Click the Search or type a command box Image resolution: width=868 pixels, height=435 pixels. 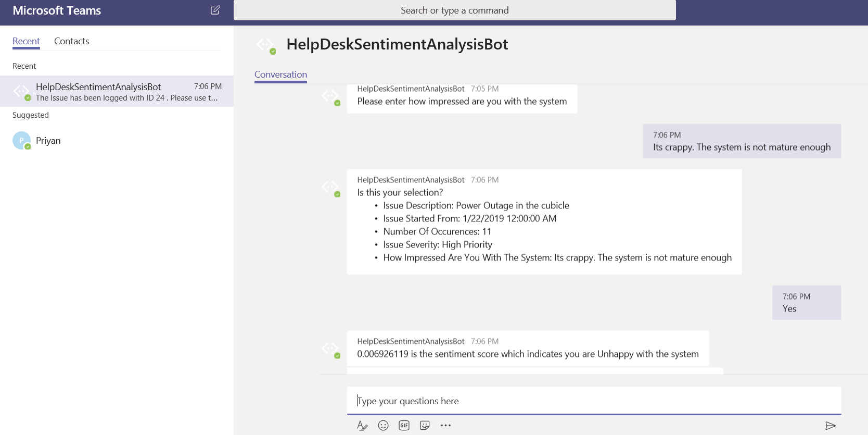(455, 10)
